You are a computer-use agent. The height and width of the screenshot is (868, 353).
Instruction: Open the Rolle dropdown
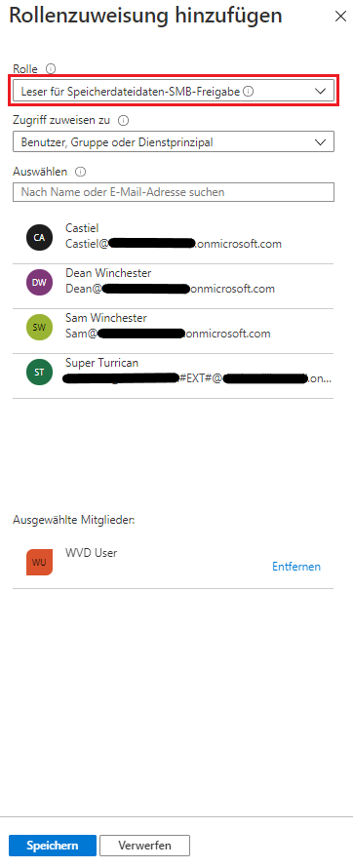[174, 92]
